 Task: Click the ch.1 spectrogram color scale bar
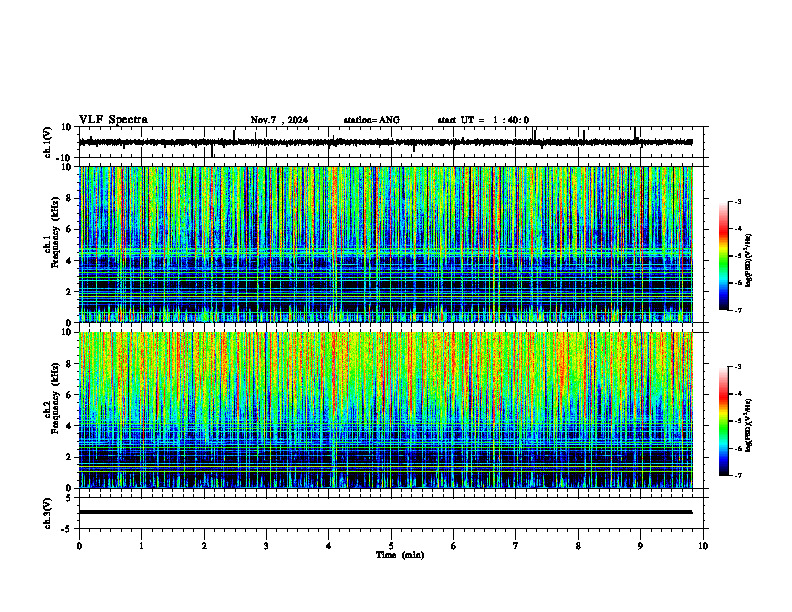pos(723,256)
